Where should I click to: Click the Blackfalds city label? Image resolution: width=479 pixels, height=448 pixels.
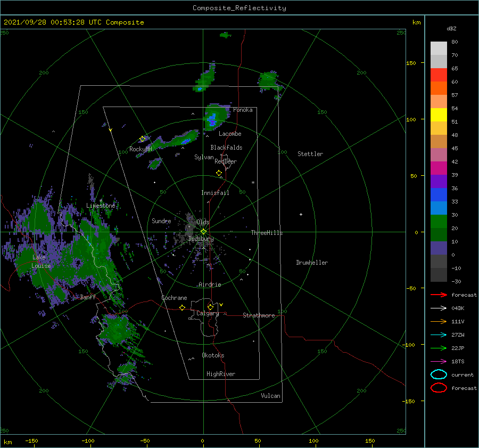226,148
